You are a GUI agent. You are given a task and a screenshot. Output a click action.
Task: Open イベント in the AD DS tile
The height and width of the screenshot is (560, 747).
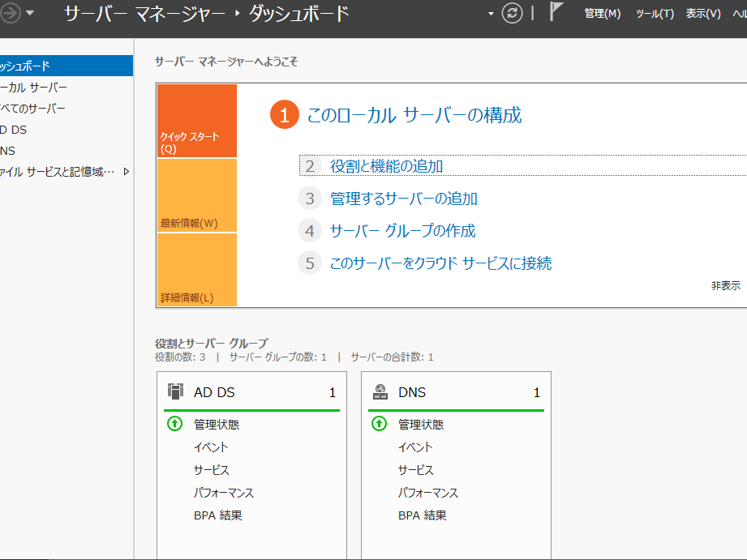pos(211,447)
